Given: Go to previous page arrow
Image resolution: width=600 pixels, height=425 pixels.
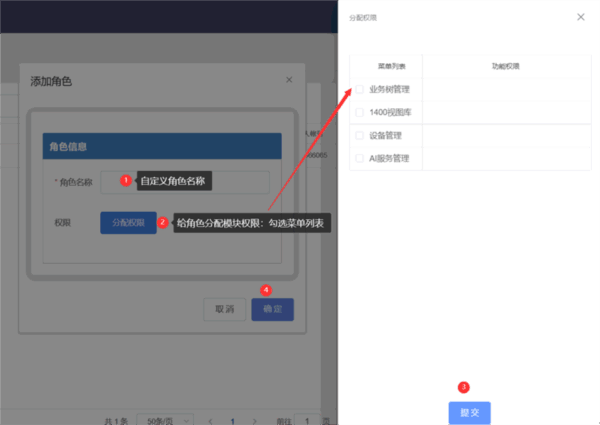Looking at the screenshot, I should [209, 422].
